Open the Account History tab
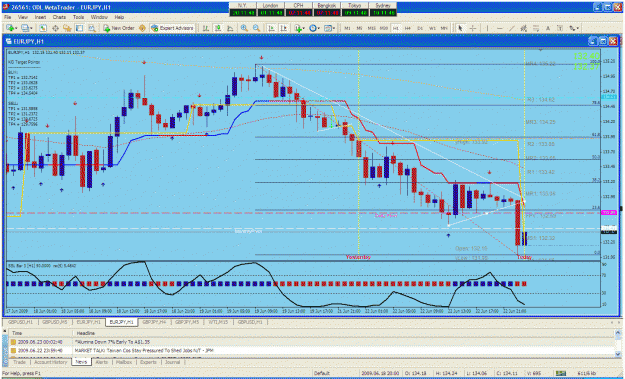The height and width of the screenshot is (379, 625). pos(51,362)
